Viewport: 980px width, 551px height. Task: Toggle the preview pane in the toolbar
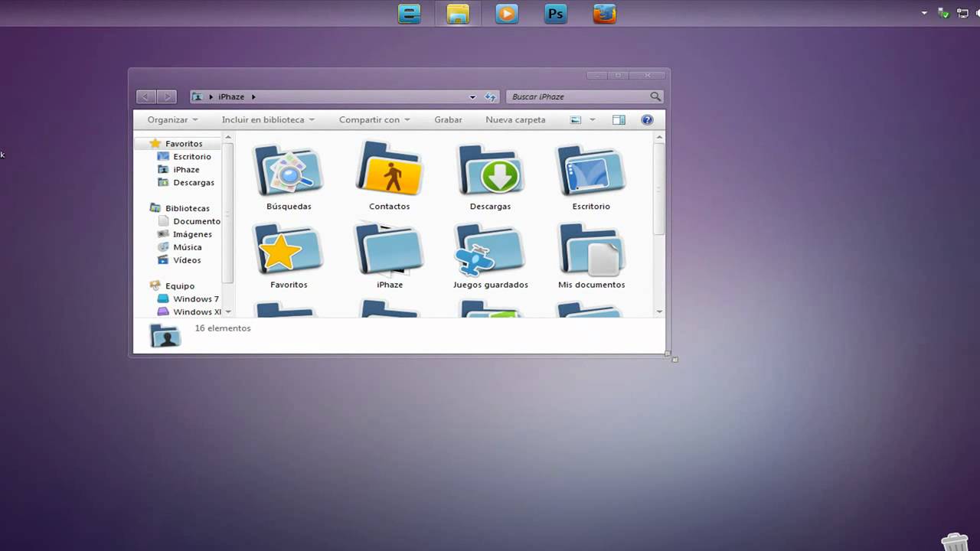[619, 119]
